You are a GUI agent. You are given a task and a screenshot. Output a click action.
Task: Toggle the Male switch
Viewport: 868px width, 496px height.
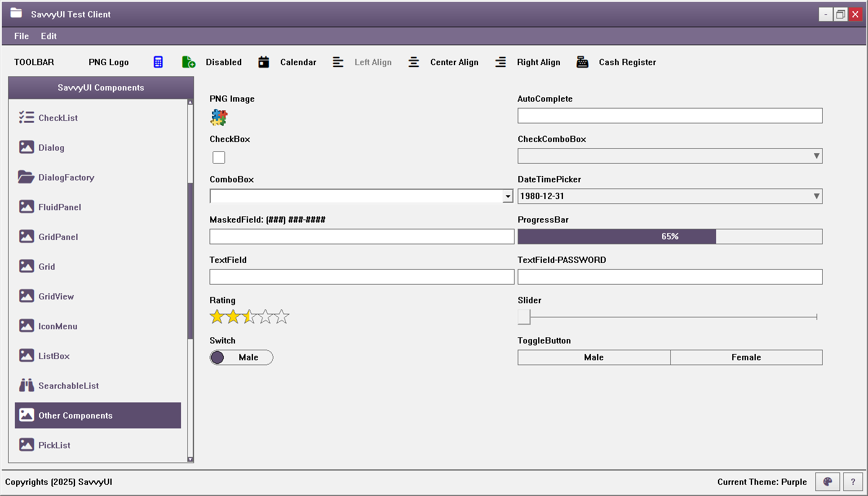(x=241, y=357)
